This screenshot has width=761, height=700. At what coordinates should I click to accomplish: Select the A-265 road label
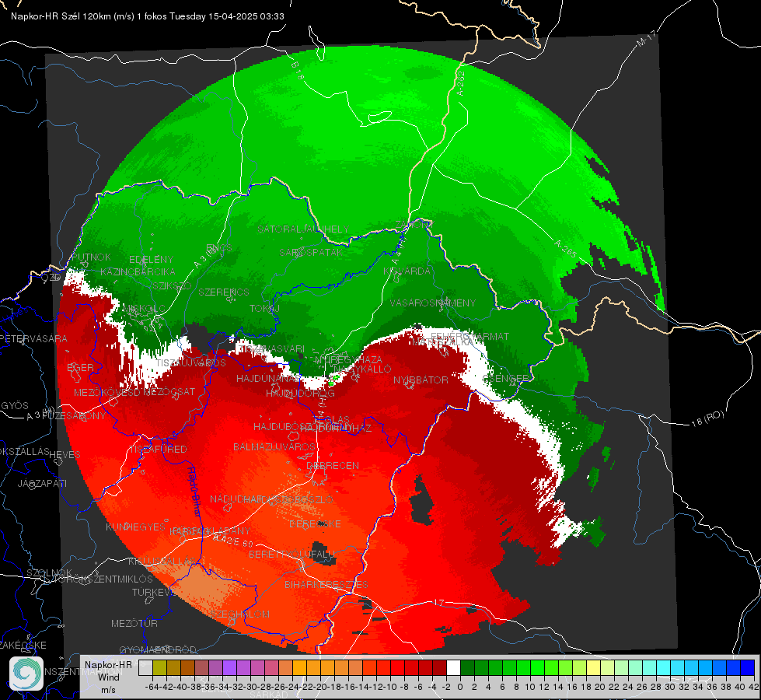pyautogui.click(x=565, y=248)
